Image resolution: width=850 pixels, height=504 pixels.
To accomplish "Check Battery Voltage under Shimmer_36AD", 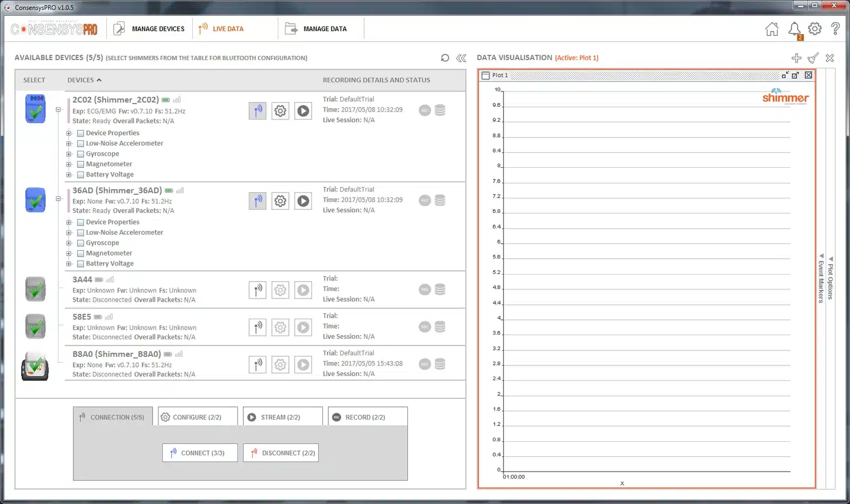I will (81, 264).
